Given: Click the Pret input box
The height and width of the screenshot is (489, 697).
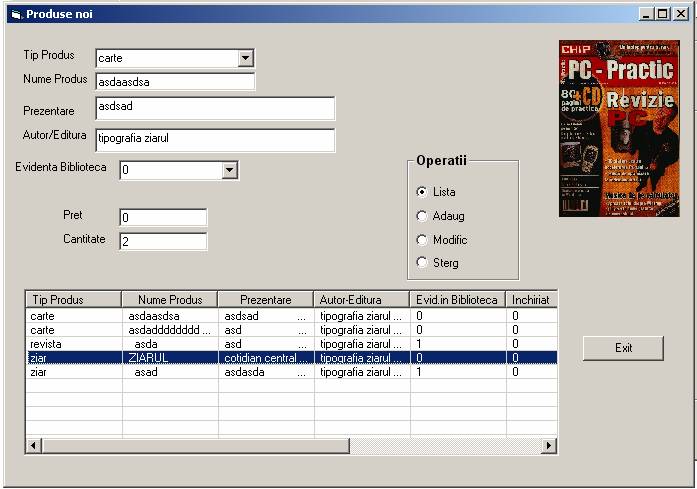Looking at the screenshot, I should [x=163, y=218].
